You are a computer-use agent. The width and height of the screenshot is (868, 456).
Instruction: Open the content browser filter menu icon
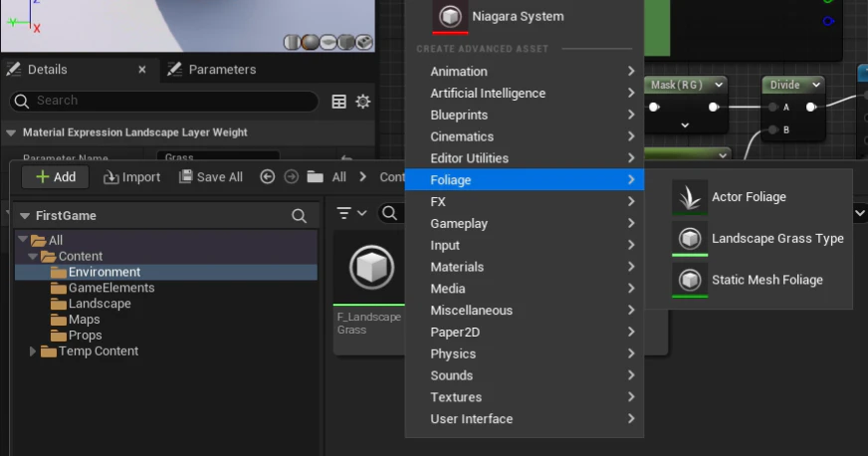[x=351, y=213]
